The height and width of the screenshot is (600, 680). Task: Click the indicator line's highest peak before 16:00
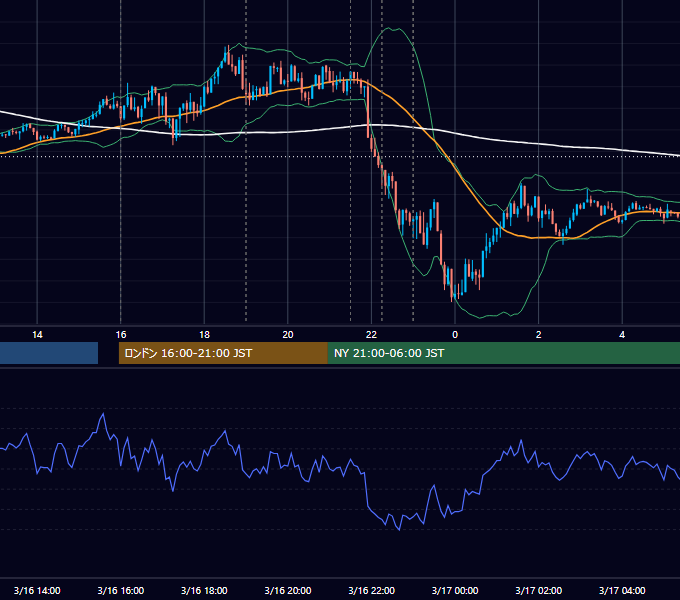[103, 414]
